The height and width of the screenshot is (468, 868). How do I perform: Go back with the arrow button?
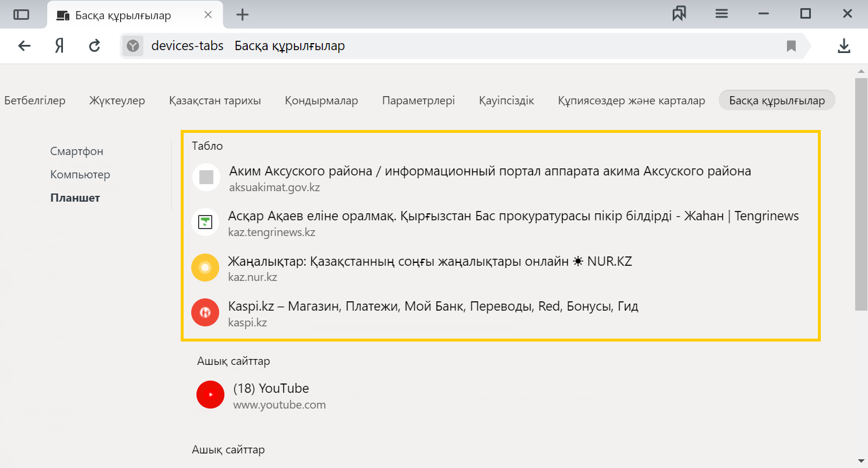24,46
